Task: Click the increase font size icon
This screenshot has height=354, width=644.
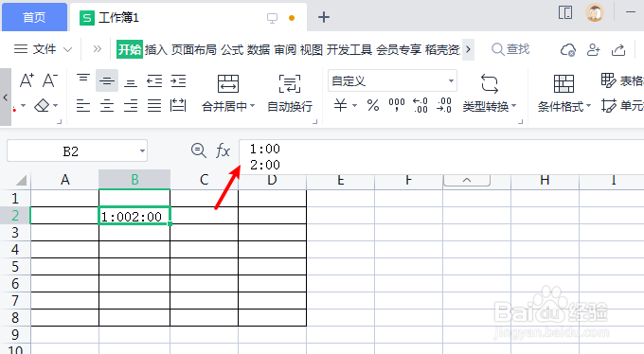Action: (x=27, y=80)
